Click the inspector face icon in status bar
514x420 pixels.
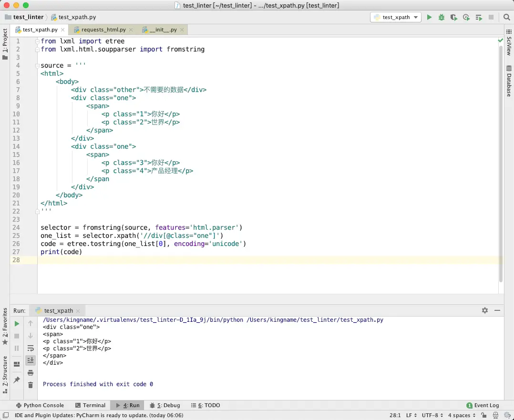pos(496,415)
